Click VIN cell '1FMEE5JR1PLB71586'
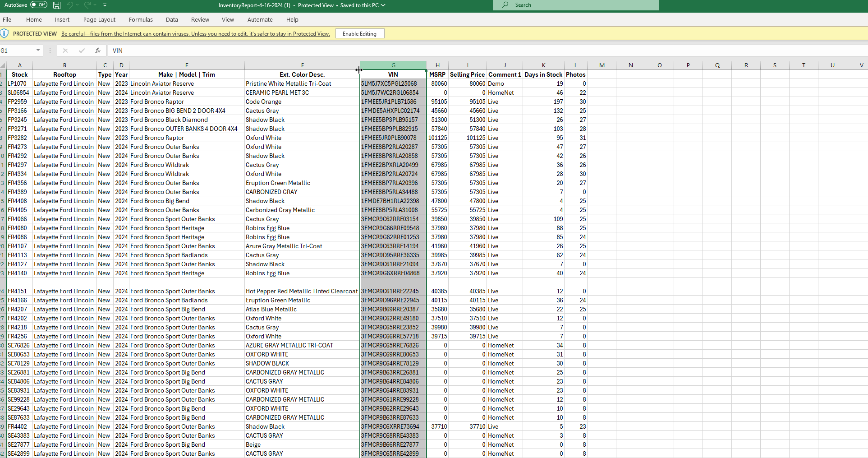This screenshot has width=868, height=458. click(x=393, y=102)
